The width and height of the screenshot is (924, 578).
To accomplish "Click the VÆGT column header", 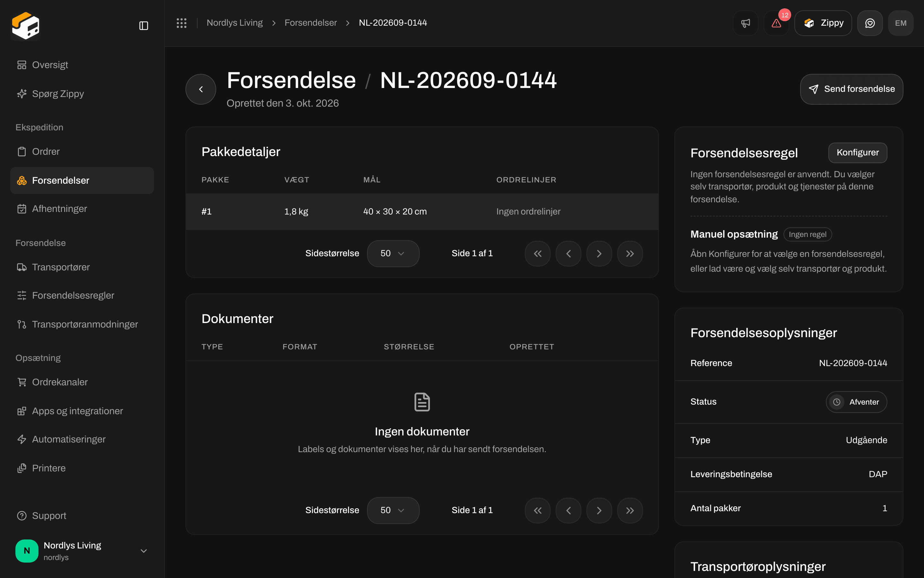I will 297,180.
